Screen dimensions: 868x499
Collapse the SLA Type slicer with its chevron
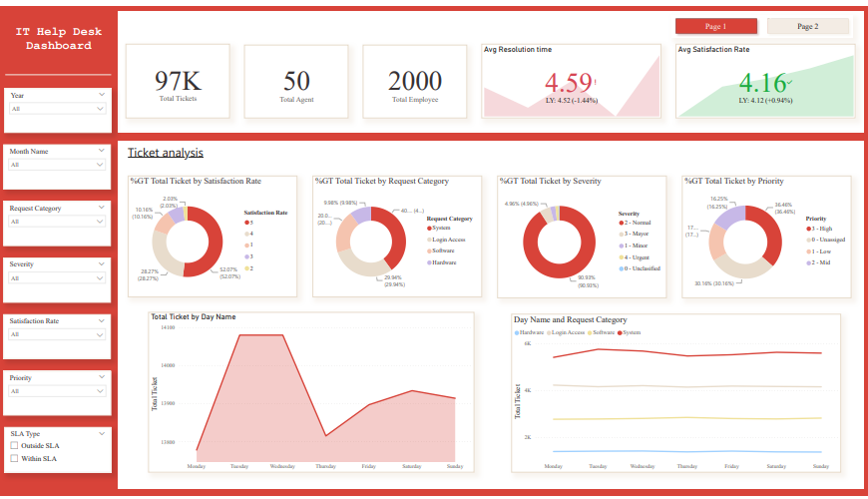coord(102,434)
